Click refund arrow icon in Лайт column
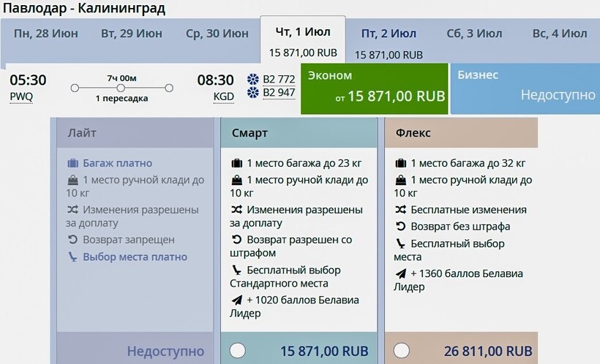 click(72, 239)
